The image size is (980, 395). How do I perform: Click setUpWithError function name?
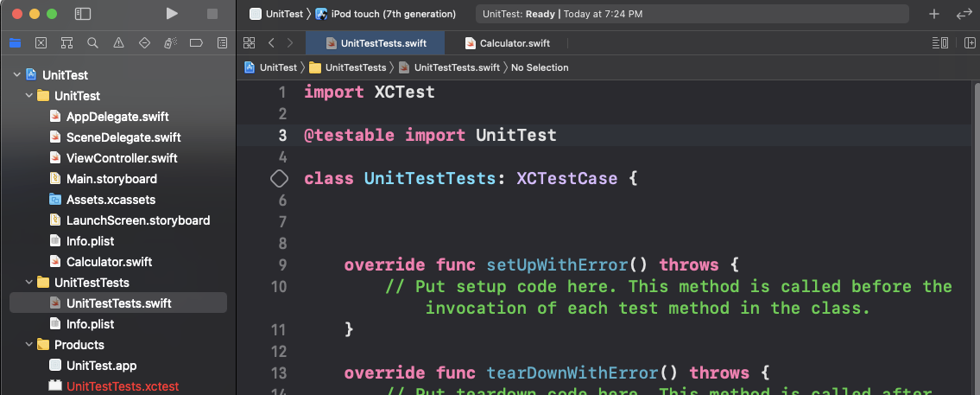(557, 264)
